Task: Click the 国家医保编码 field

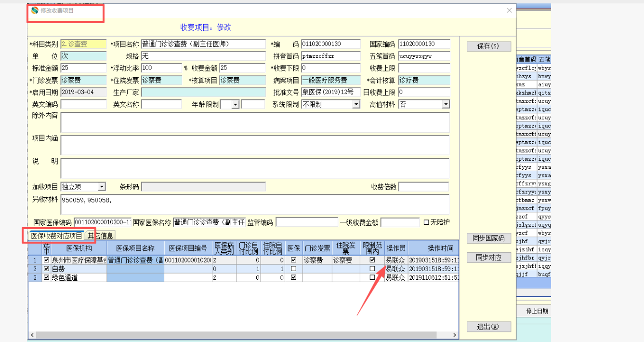Action: click(x=102, y=222)
